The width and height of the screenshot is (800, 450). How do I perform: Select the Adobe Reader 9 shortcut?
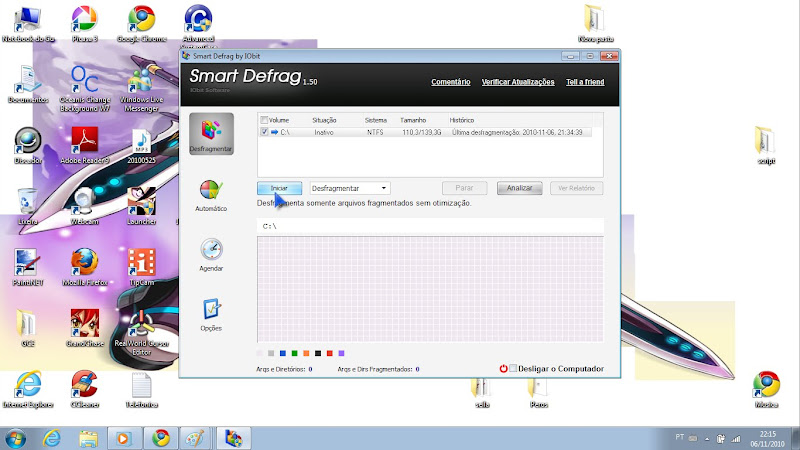(x=85, y=145)
